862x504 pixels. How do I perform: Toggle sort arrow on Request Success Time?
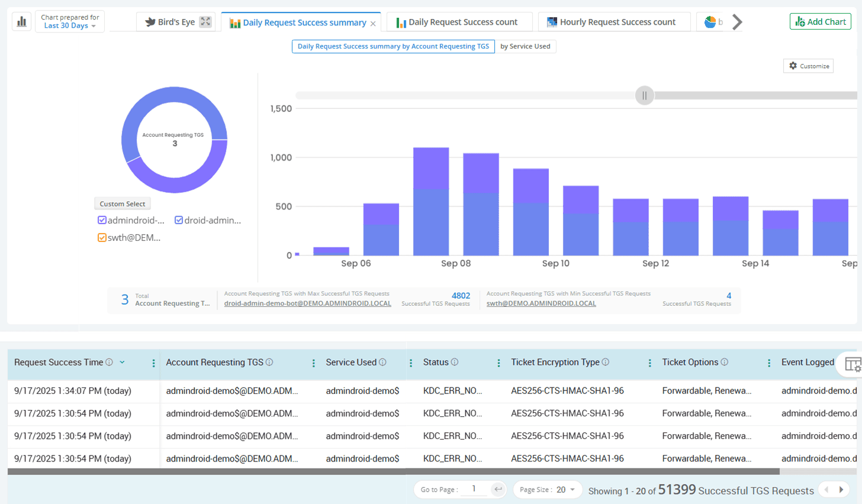coord(122,362)
